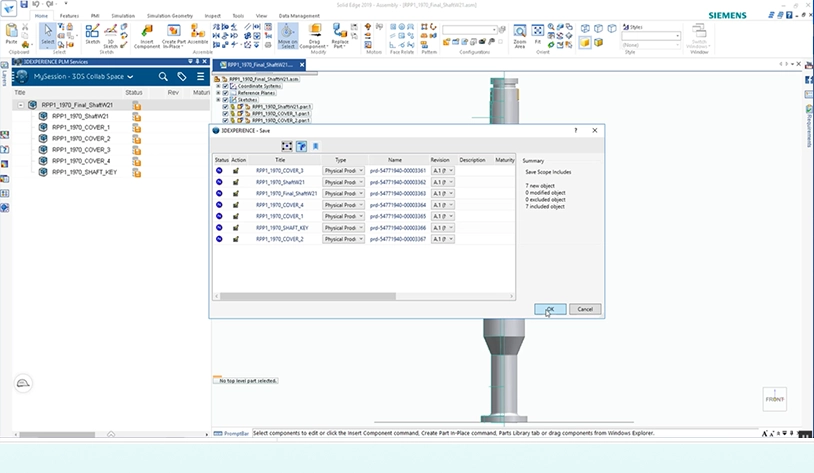Open Type dropdown for RPP1_1970_COVER_3
This screenshot has height=473, width=814.
[343, 170]
